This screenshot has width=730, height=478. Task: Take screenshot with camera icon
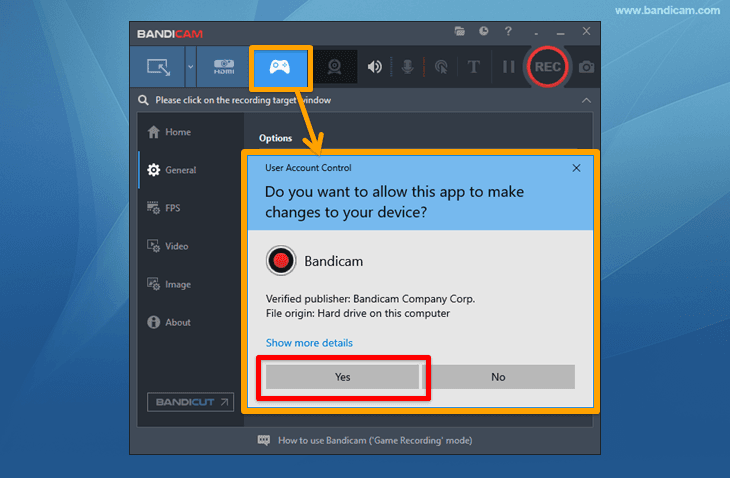[x=587, y=67]
